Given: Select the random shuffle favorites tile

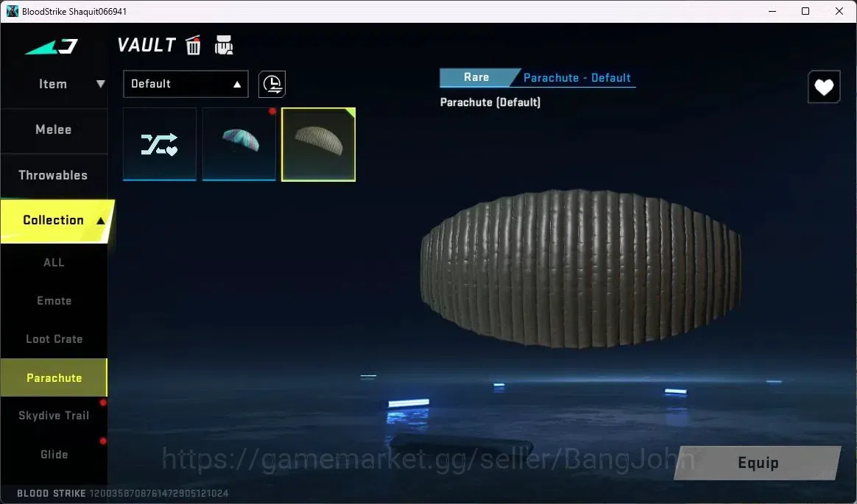Looking at the screenshot, I should click(x=160, y=144).
